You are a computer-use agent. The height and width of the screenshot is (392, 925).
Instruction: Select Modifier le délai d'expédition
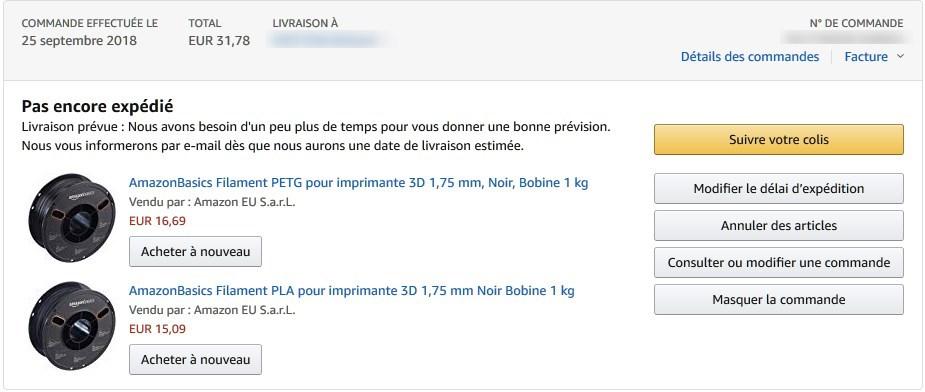coord(779,189)
